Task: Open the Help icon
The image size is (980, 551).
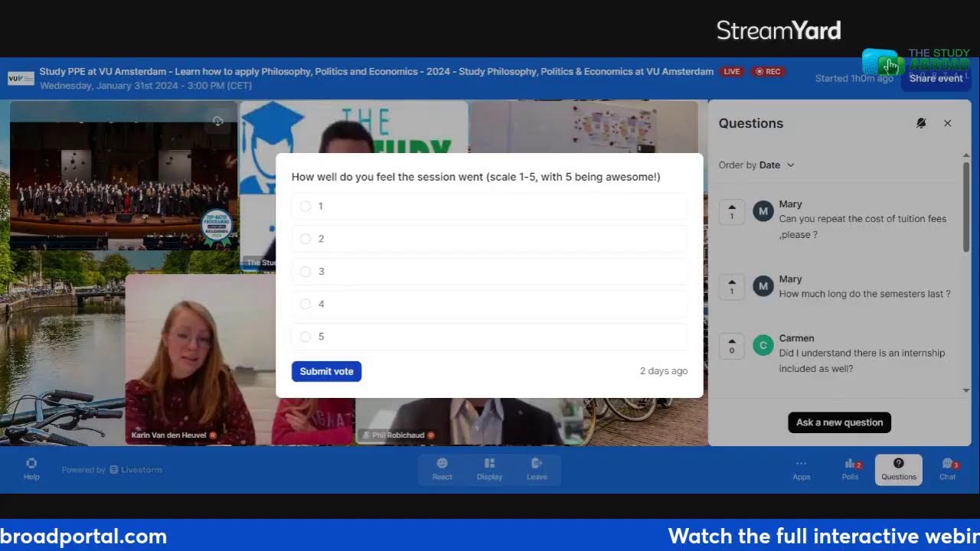Action: pyautogui.click(x=31, y=469)
